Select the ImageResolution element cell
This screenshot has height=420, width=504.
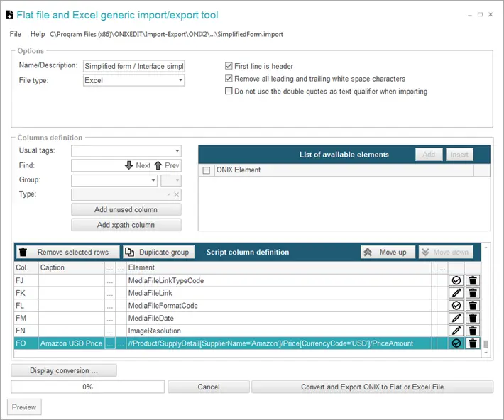[279, 331]
